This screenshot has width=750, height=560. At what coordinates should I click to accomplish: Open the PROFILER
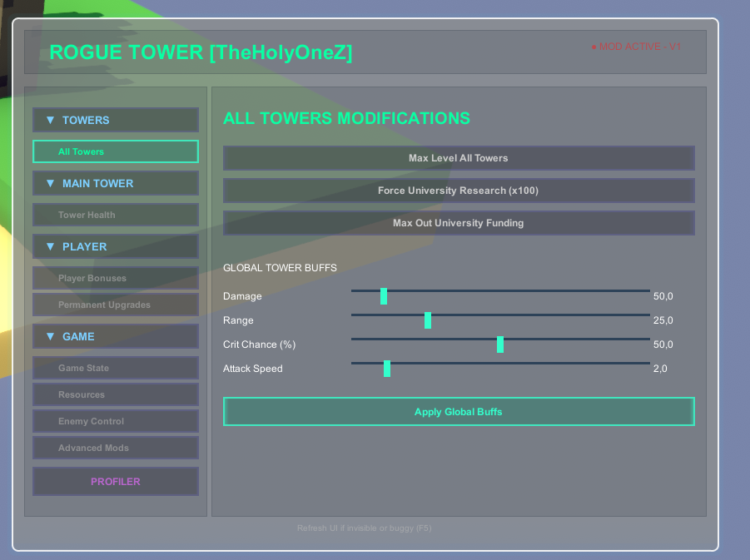click(115, 481)
